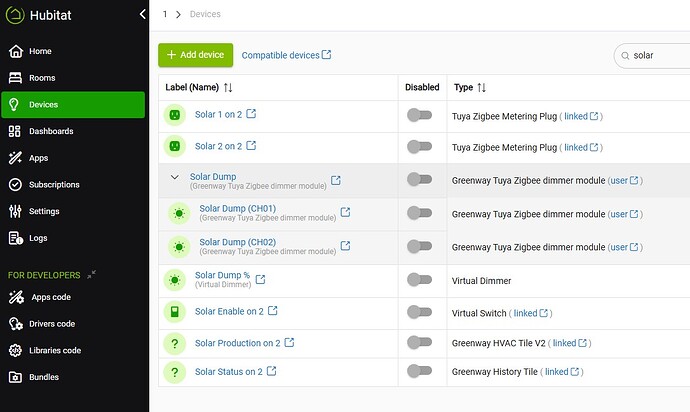Click the developer section collapse icon
Viewport: 690px width, 412px height.
91,274
